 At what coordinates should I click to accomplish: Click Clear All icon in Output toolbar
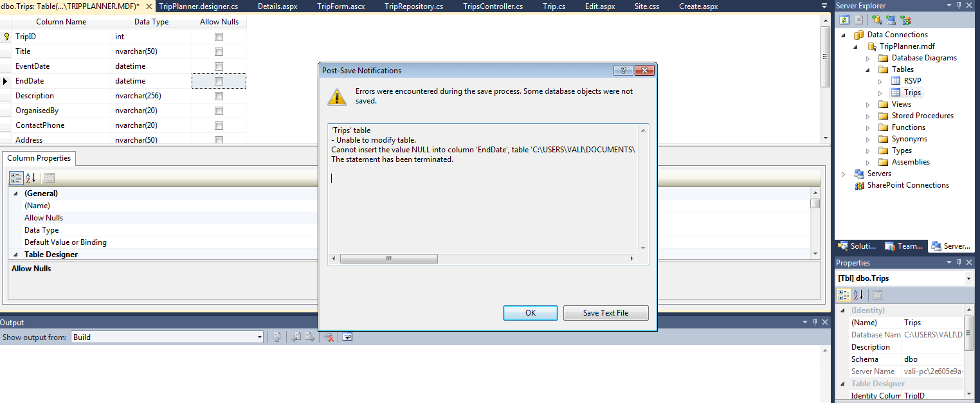(x=329, y=337)
